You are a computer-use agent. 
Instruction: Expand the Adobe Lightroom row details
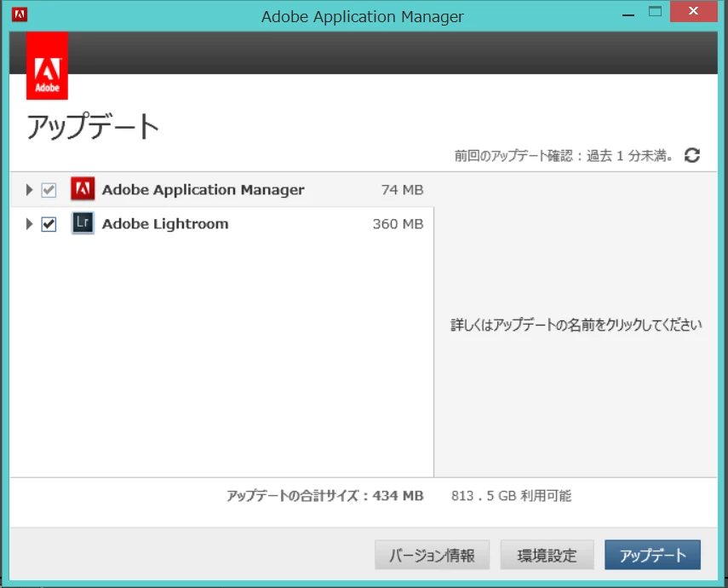(29, 224)
